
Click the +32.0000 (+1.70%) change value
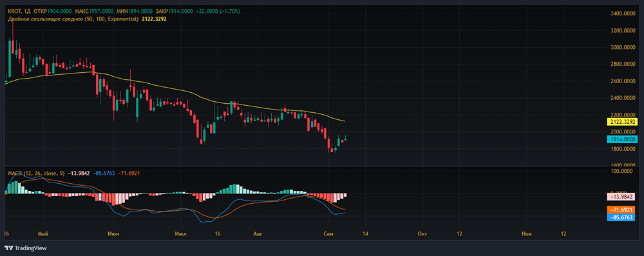[218, 12]
